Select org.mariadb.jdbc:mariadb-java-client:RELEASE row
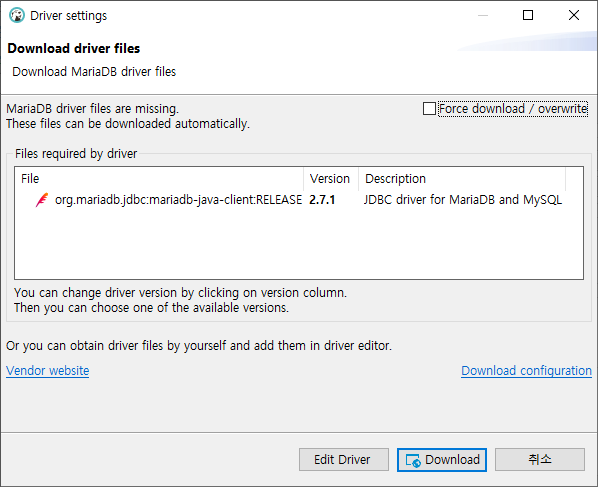Viewport: 598px width, 487px height. tap(299, 200)
